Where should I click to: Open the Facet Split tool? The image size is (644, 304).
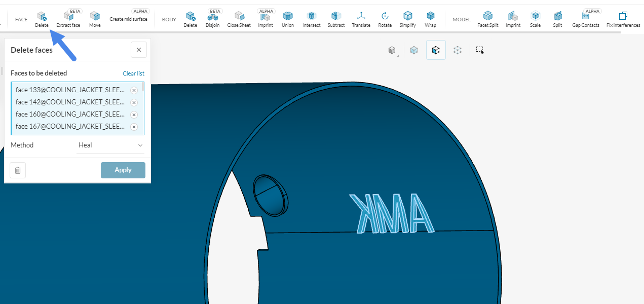coord(488,19)
